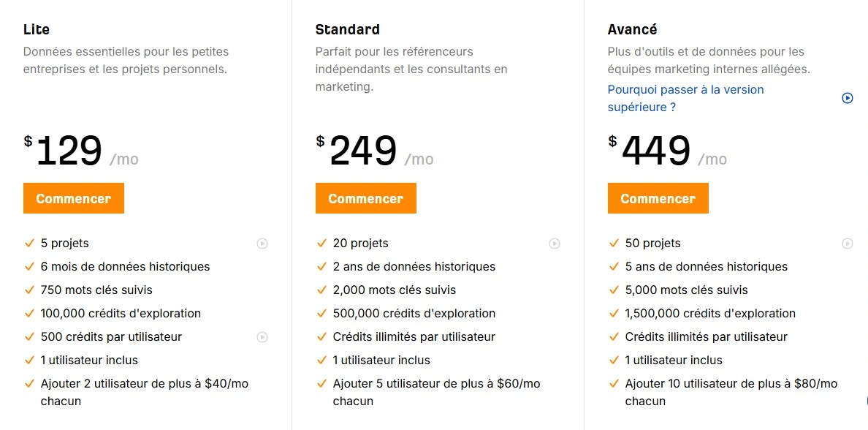Start the Lite plan with Commencer
This screenshot has width=868, height=430.
(74, 198)
